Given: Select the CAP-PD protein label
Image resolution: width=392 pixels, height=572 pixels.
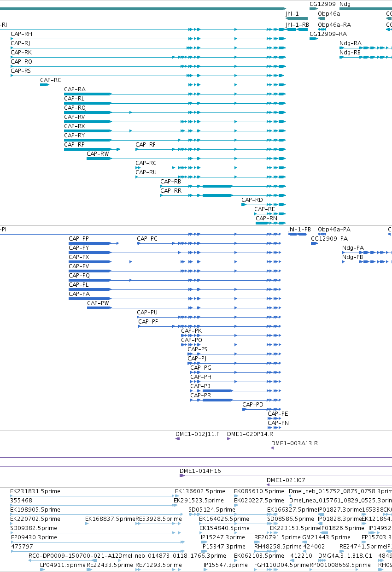Looking at the screenshot, I should coord(253,405).
